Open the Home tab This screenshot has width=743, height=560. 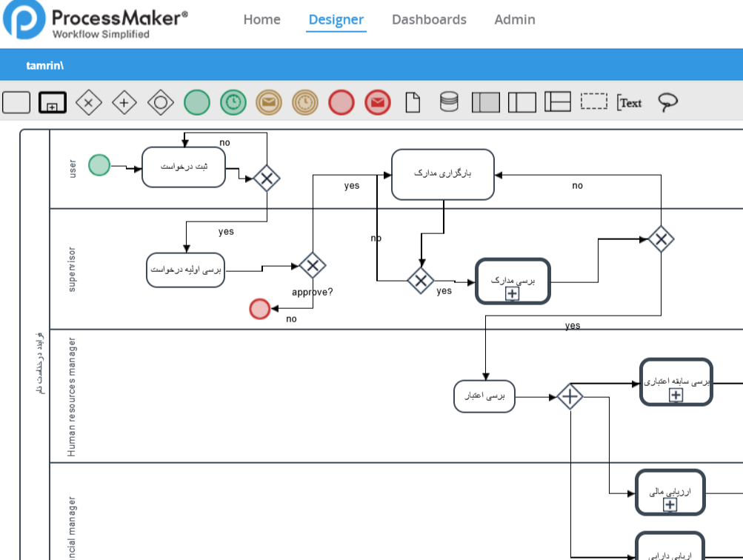tap(262, 20)
